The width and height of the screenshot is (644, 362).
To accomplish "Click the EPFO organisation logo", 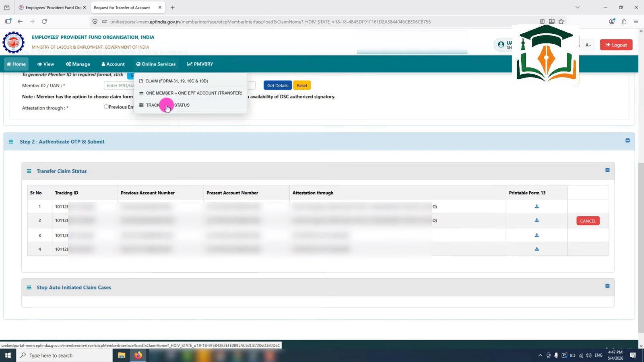I will click(14, 42).
